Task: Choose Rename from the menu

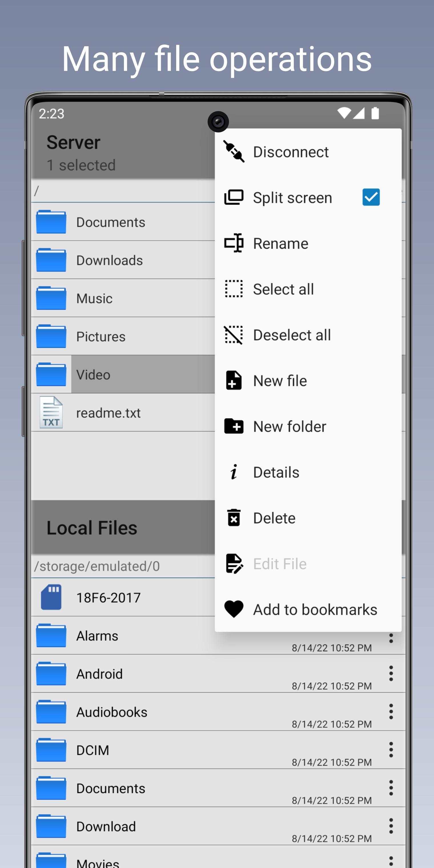Action: click(x=308, y=243)
